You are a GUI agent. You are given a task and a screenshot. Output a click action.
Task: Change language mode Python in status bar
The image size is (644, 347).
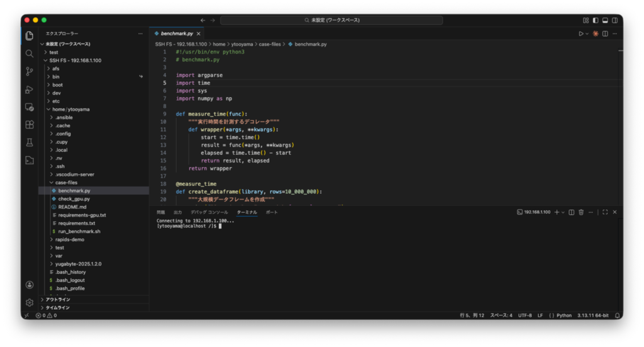[564, 316]
